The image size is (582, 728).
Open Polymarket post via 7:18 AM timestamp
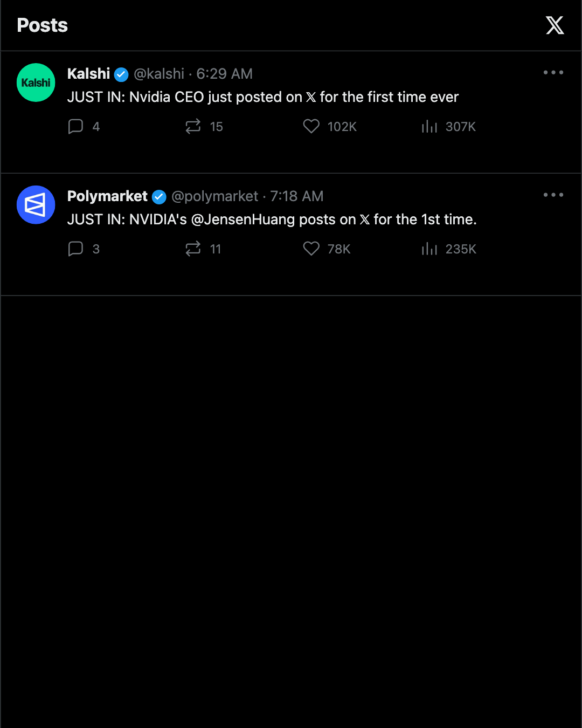297,196
